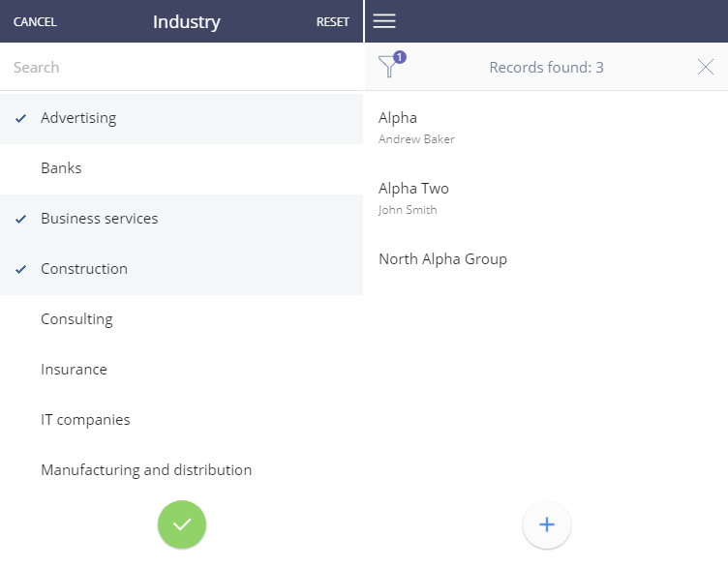Confirm selection with green checkmark button

(x=182, y=524)
